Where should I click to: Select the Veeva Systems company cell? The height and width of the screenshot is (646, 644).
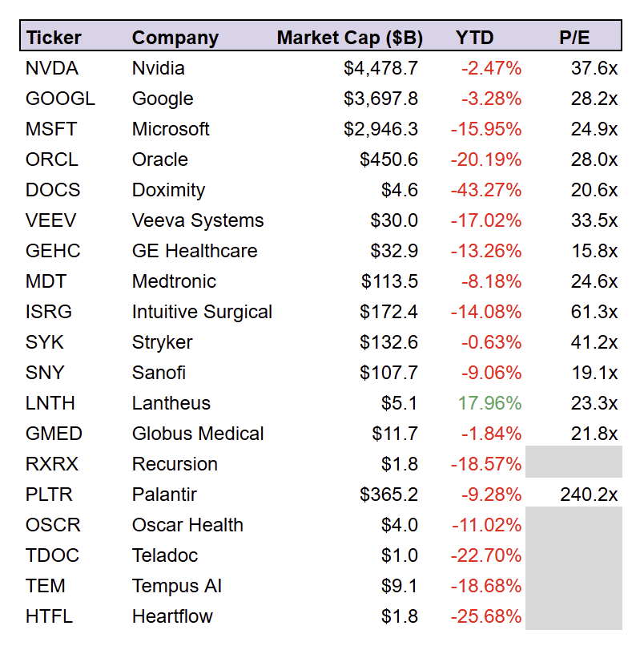tap(198, 220)
